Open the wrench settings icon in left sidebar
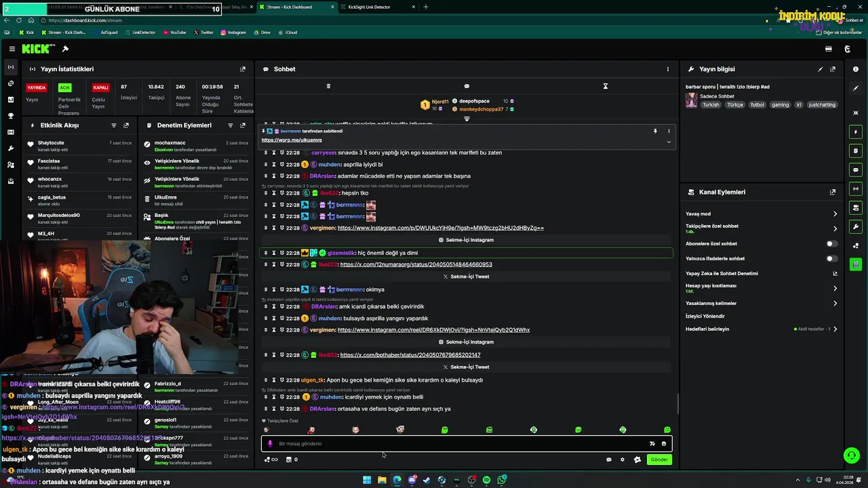 (10, 148)
